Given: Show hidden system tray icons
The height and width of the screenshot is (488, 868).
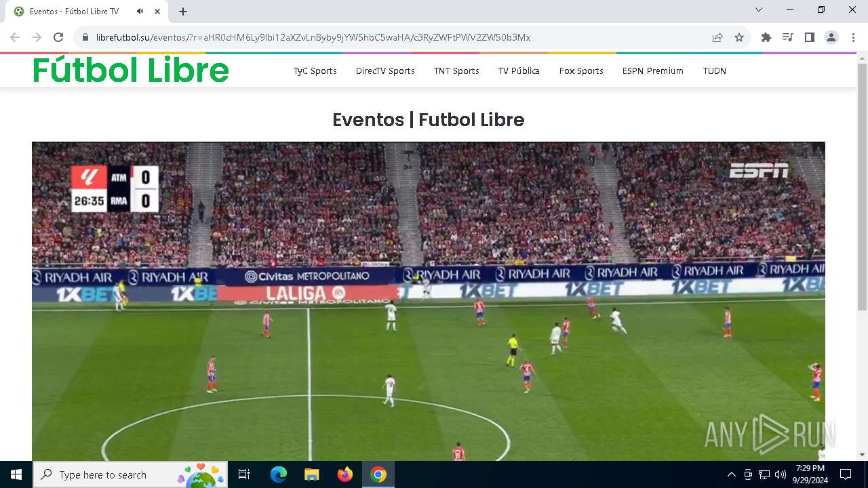Looking at the screenshot, I should click(x=731, y=474).
